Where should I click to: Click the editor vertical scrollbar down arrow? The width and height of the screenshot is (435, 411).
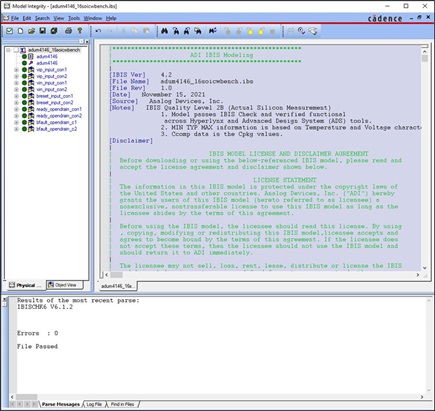pyautogui.click(x=424, y=268)
